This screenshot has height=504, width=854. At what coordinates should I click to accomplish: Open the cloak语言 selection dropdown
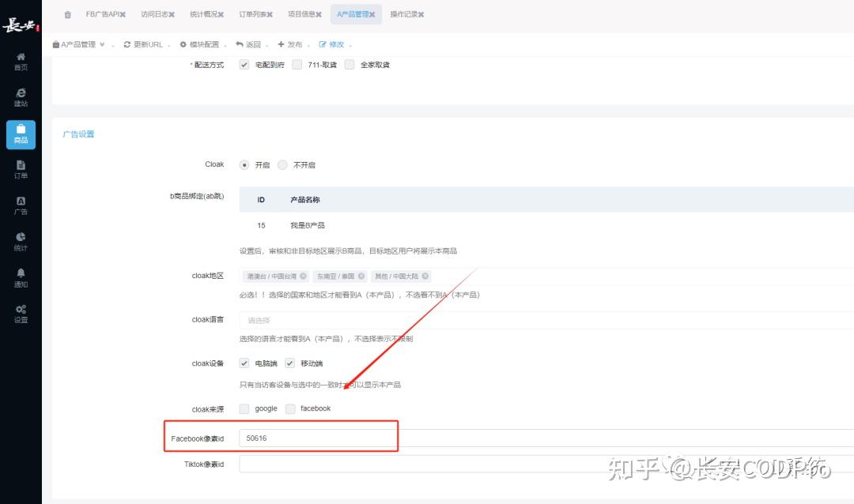316,319
